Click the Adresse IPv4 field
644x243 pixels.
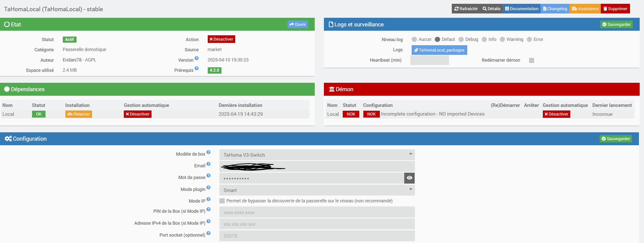pyautogui.click(x=317, y=224)
